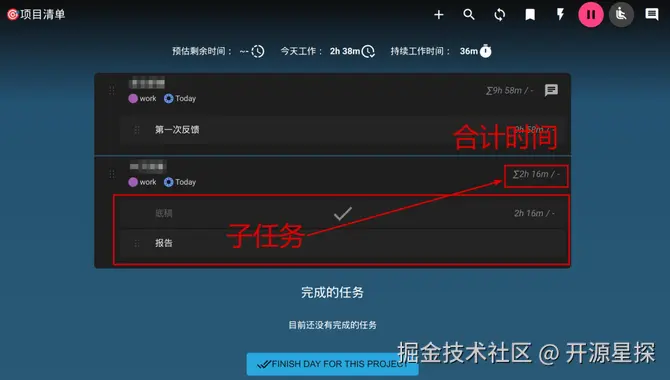This screenshot has width=670, height=380.
Task: Click the clock icon next to 2h 38m
Action: point(368,51)
